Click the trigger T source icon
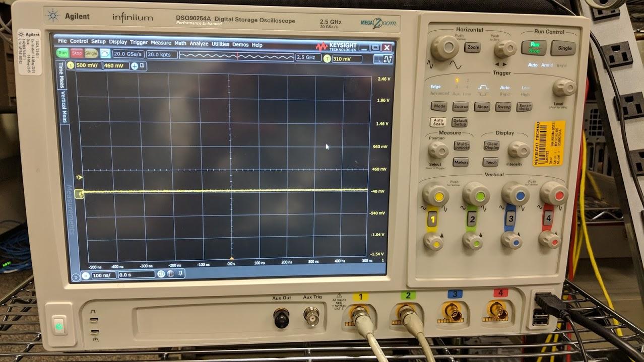644x362 pixels. coord(327,58)
